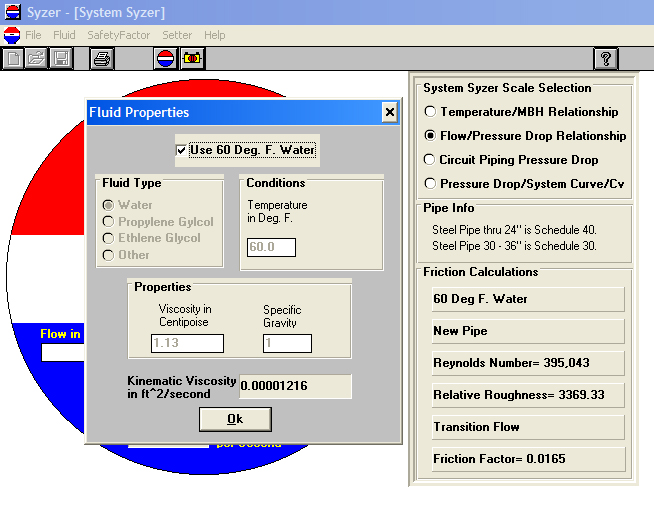Image resolution: width=654 pixels, height=510 pixels.
Task: Click the Kinematic Viscosity value 0.00001216
Action: pyautogui.click(x=295, y=386)
